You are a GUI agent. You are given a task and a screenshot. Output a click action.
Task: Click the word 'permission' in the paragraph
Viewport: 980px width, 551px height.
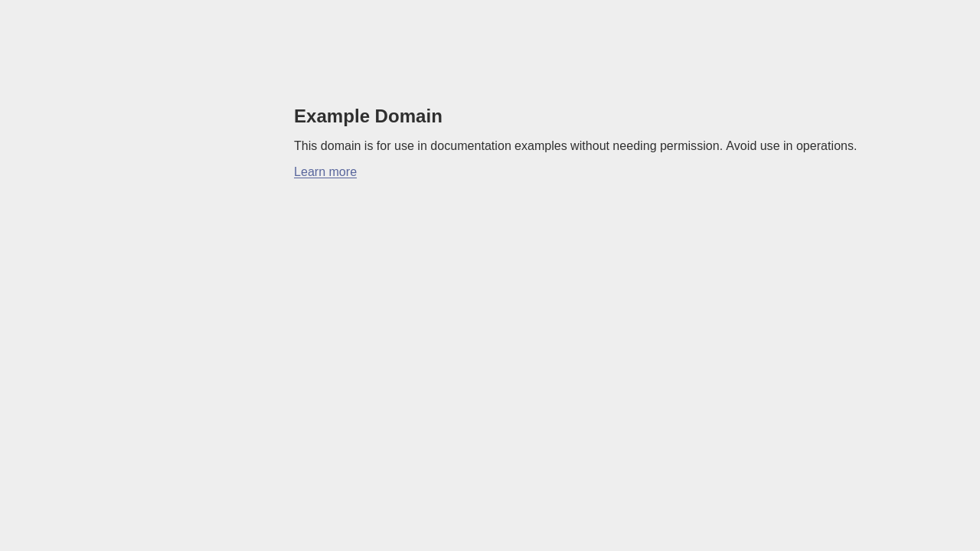691,146
